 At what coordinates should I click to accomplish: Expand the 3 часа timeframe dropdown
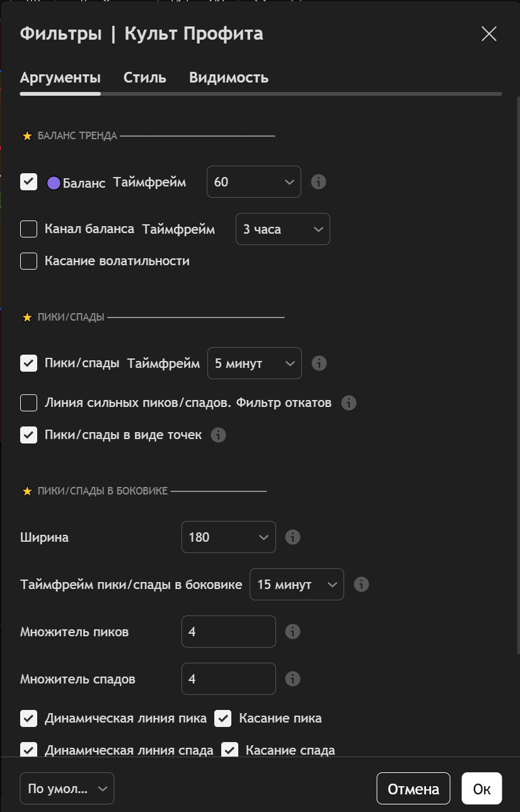pos(282,229)
